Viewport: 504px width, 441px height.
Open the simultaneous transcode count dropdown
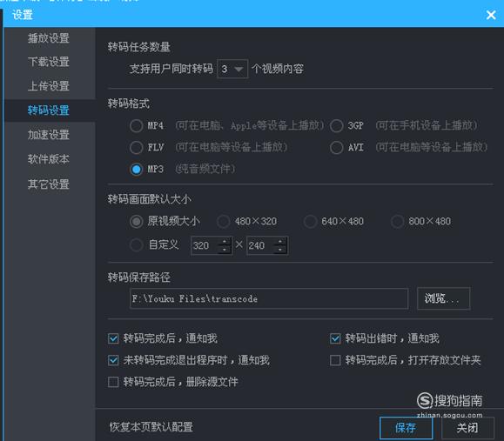(232, 69)
